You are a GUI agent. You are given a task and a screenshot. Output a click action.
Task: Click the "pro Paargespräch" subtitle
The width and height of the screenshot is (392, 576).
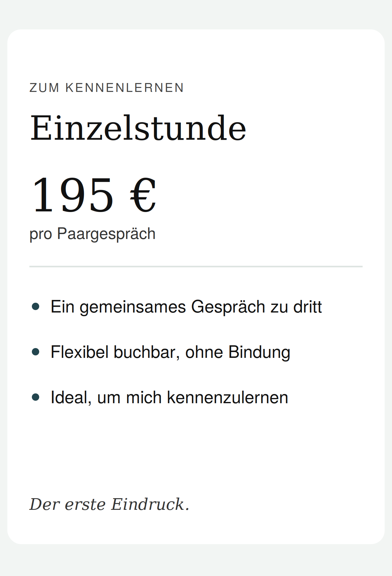(x=92, y=234)
